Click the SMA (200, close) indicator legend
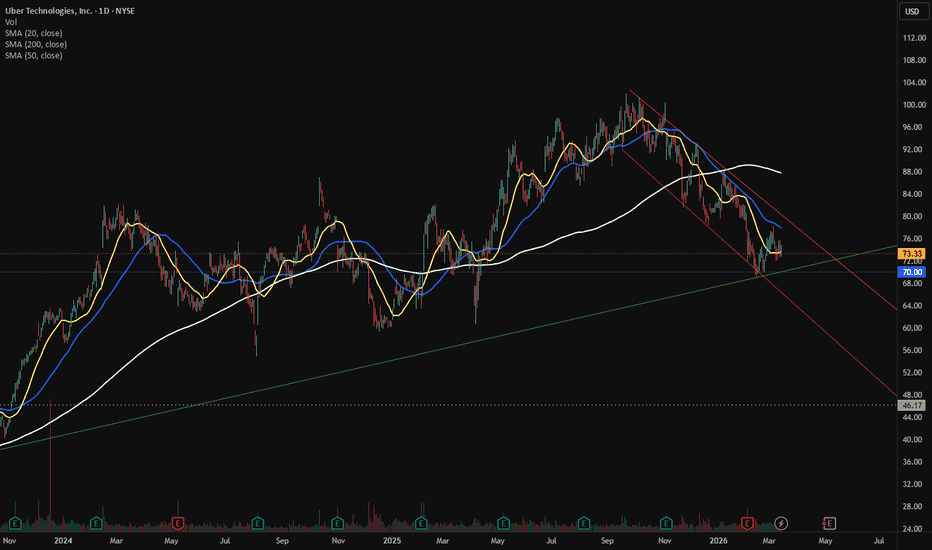The width and height of the screenshot is (932, 550). pos(35,44)
